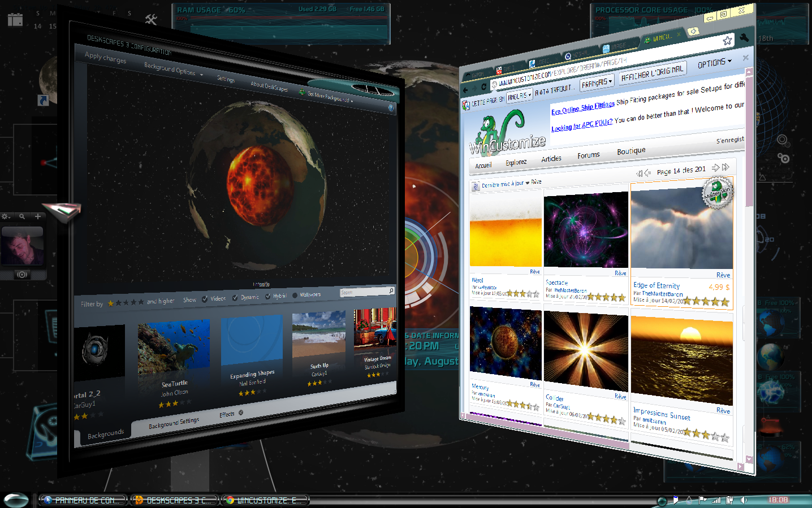The height and width of the screenshot is (508, 812).
Task: Click the AFFICHER L'ORIGINAL button
Action: (x=652, y=73)
